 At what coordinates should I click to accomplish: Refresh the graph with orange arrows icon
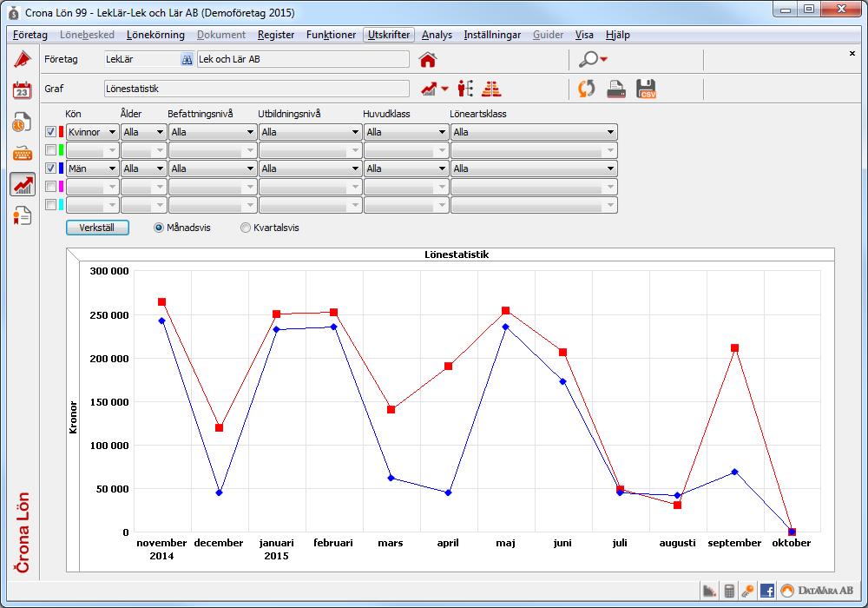click(587, 89)
